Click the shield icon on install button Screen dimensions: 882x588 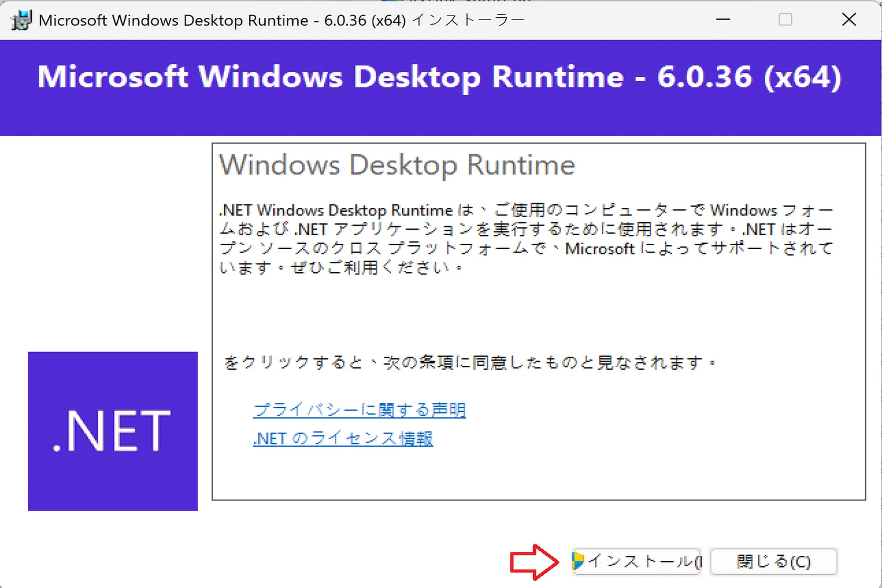578,560
